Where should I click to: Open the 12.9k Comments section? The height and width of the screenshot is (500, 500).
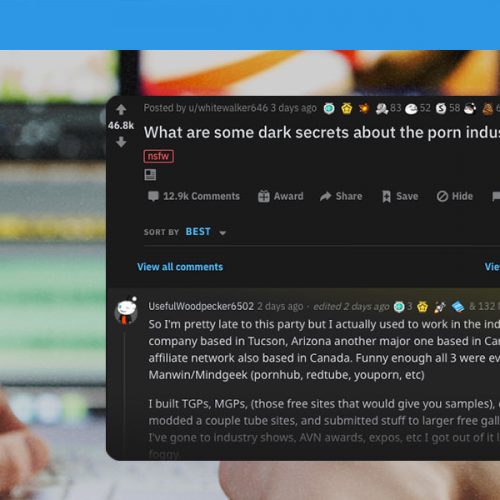pos(194,196)
